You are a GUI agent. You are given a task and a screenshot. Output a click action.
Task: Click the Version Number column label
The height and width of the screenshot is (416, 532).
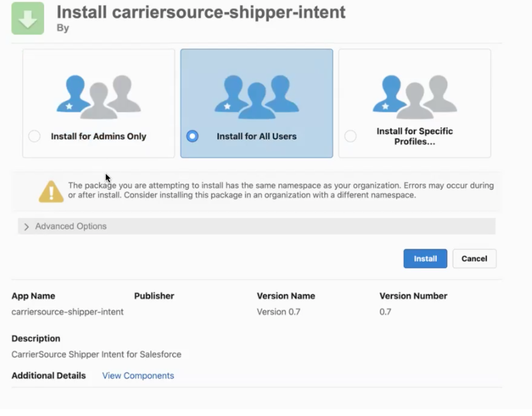click(413, 296)
